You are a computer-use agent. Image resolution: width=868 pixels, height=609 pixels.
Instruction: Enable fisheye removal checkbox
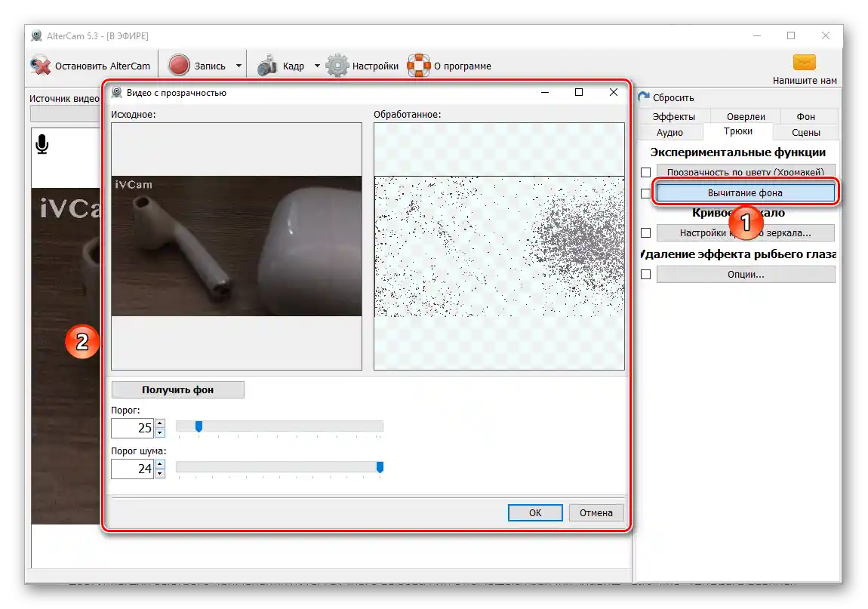click(645, 274)
